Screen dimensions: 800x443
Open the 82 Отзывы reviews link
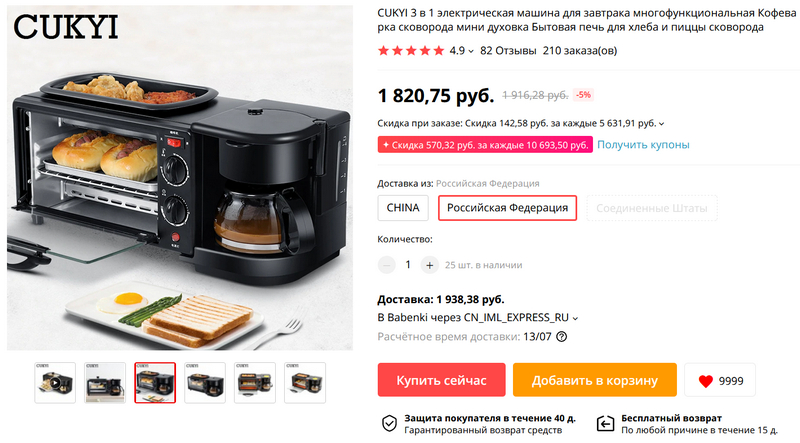tap(508, 51)
